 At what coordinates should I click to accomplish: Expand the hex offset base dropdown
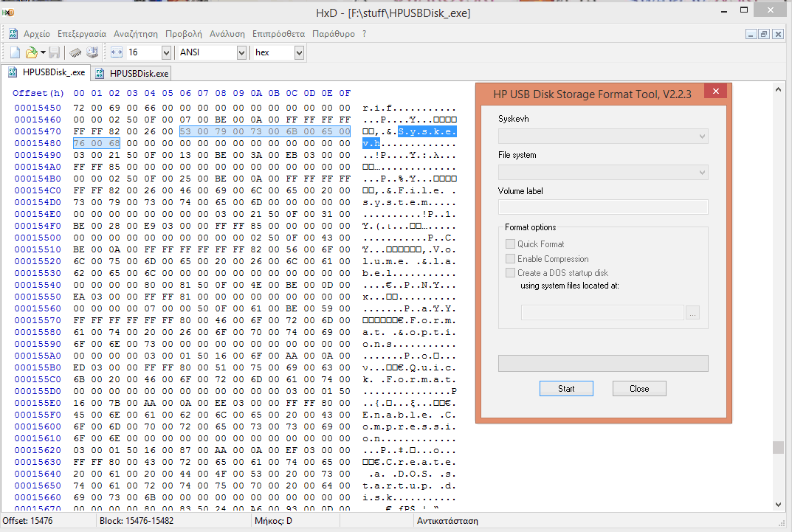point(299,52)
